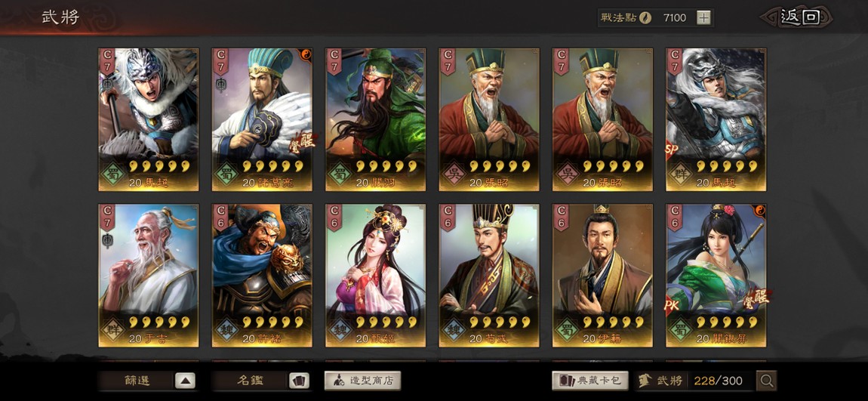This screenshot has width=868, height=401.
Task: Select the 荀彧 general card
Action: (x=489, y=276)
